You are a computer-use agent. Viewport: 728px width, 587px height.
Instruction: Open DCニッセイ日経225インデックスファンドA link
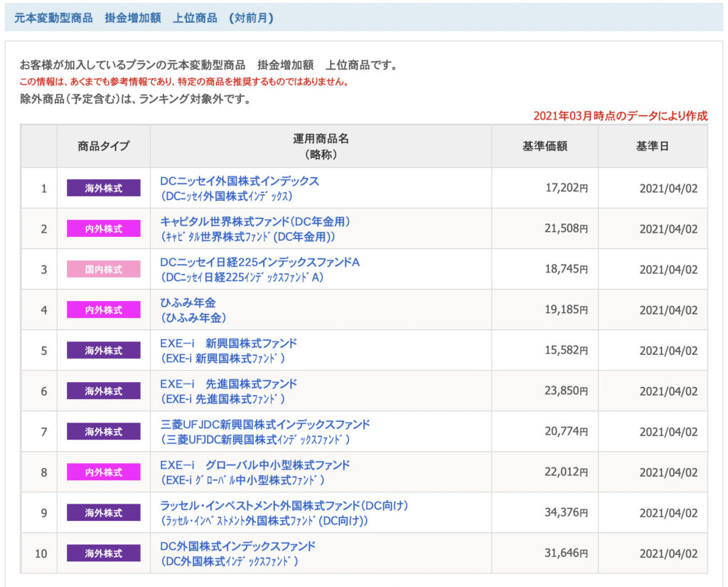(259, 262)
